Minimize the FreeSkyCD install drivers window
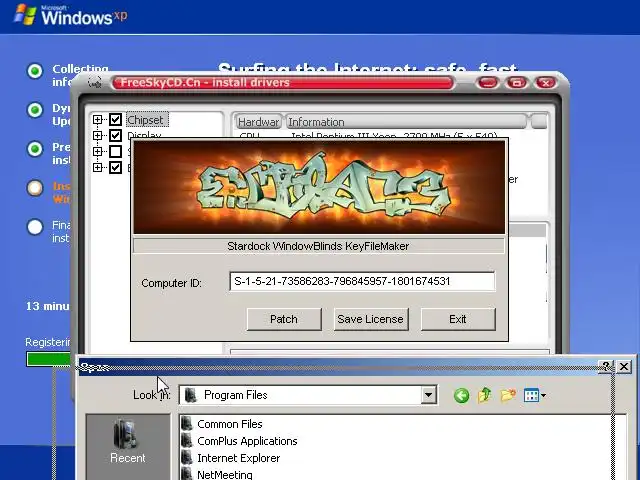 (x=487, y=83)
